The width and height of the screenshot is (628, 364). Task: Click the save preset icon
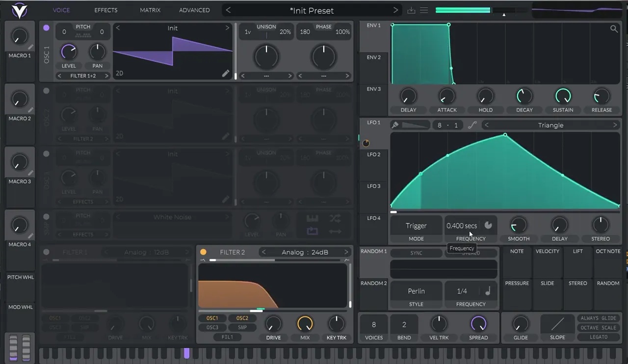pyautogui.click(x=411, y=10)
